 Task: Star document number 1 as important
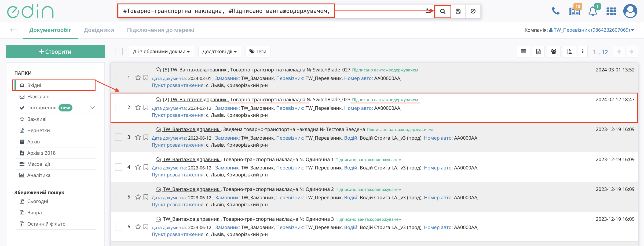pyautogui.click(x=138, y=78)
